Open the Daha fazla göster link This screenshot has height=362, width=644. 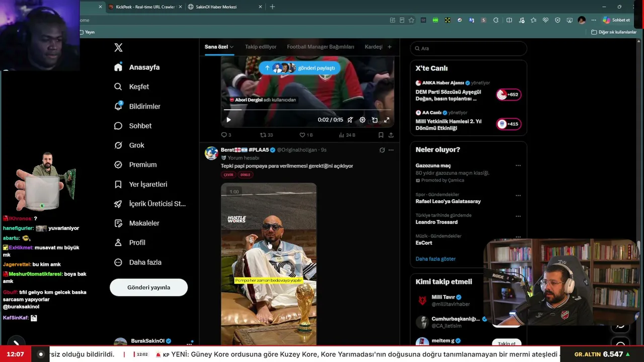tap(435, 259)
